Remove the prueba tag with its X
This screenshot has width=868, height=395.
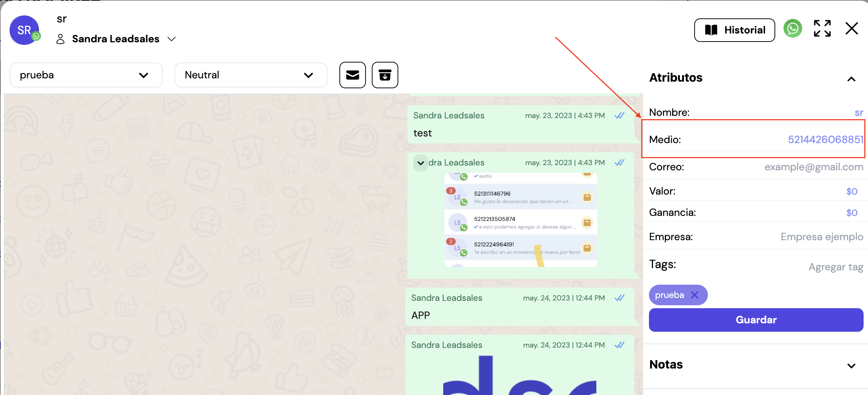[x=695, y=295]
